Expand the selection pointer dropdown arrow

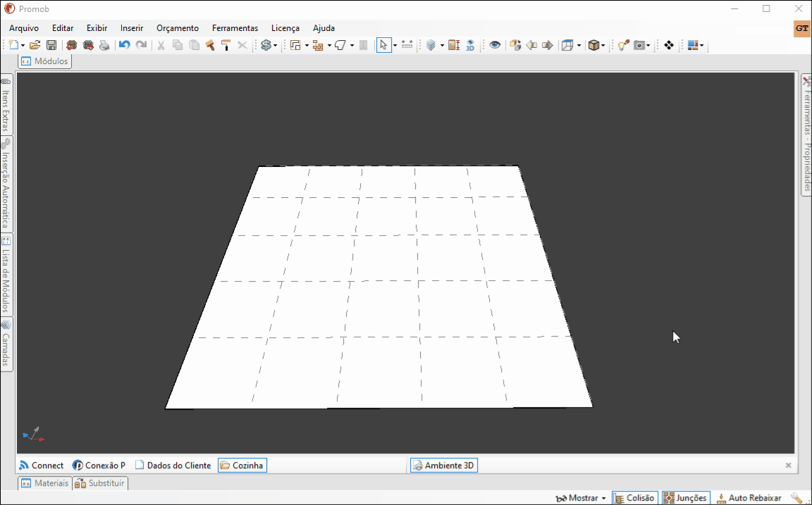point(395,46)
